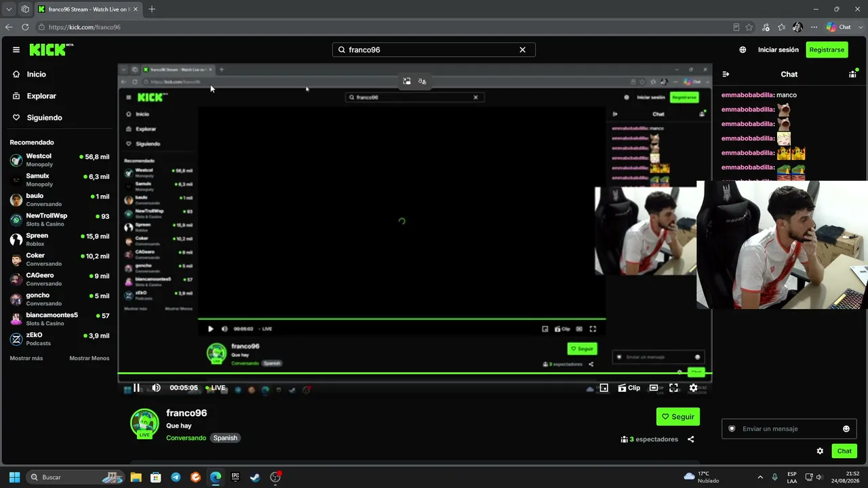868x488 pixels.
Task: Open Epic Games Launcher from taskbar
Action: (x=235, y=477)
